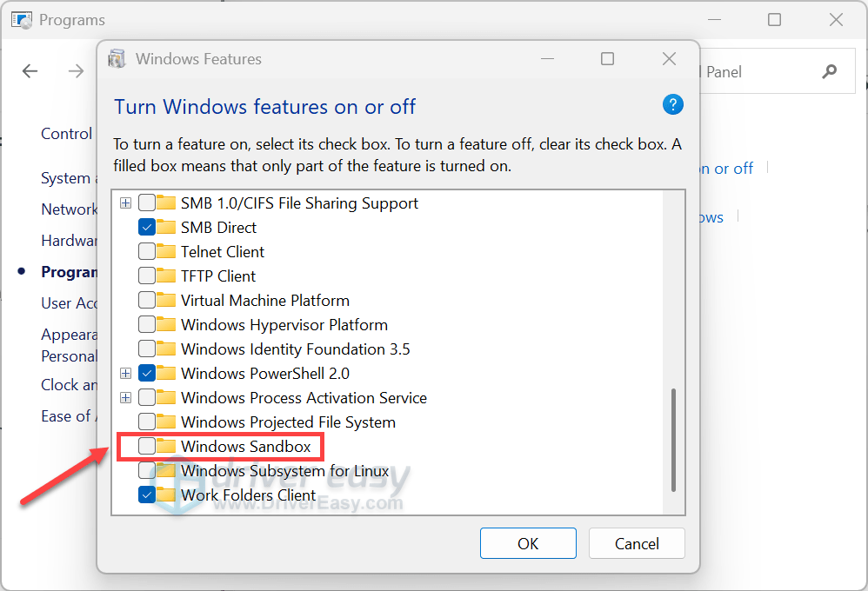
Task: Open User Accounts in Control Panel sidebar
Action: click(69, 303)
